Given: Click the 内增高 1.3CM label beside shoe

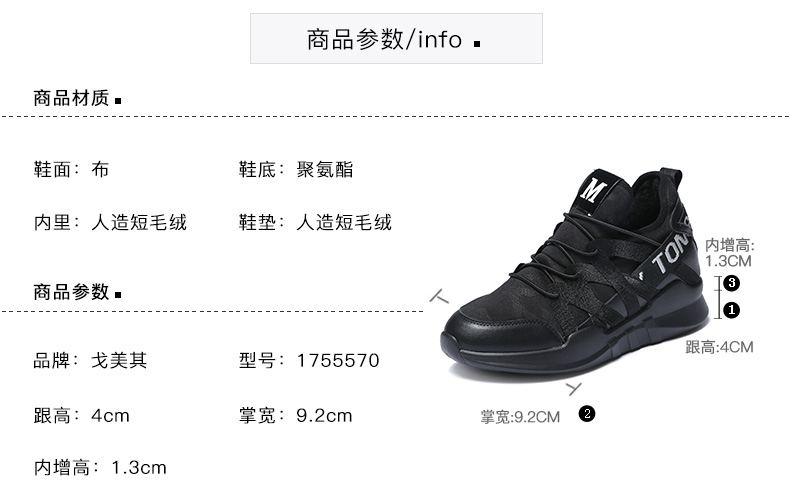Looking at the screenshot, I should click(x=730, y=253).
